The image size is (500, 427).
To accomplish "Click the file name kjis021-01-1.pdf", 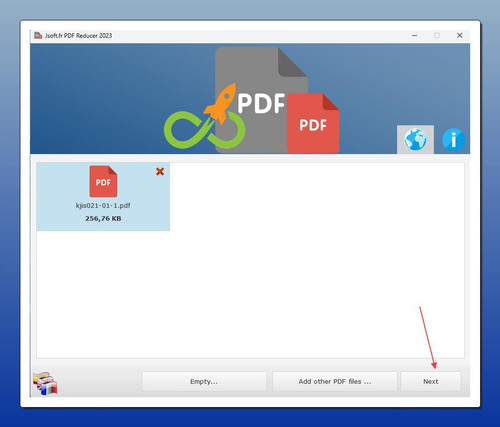I will pos(103,205).
